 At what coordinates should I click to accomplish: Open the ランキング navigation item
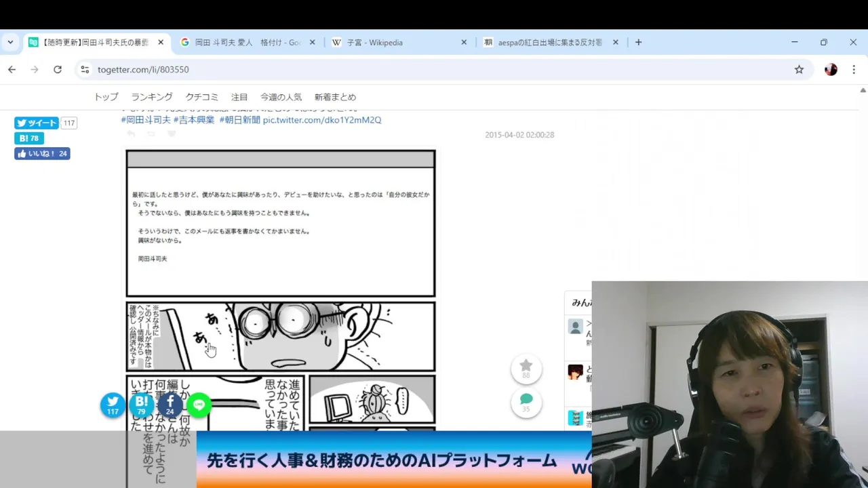[152, 97]
